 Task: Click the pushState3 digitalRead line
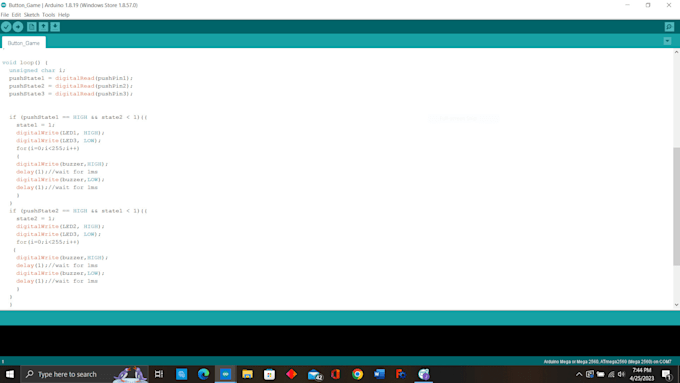(x=71, y=94)
